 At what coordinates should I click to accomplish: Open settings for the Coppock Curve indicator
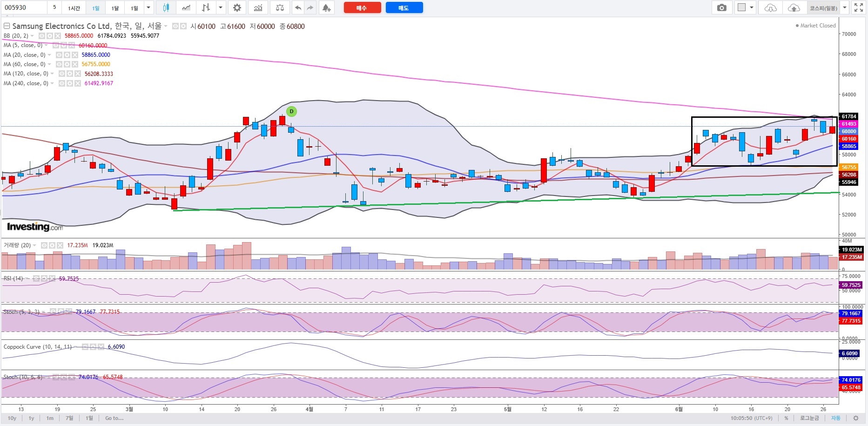(93, 347)
